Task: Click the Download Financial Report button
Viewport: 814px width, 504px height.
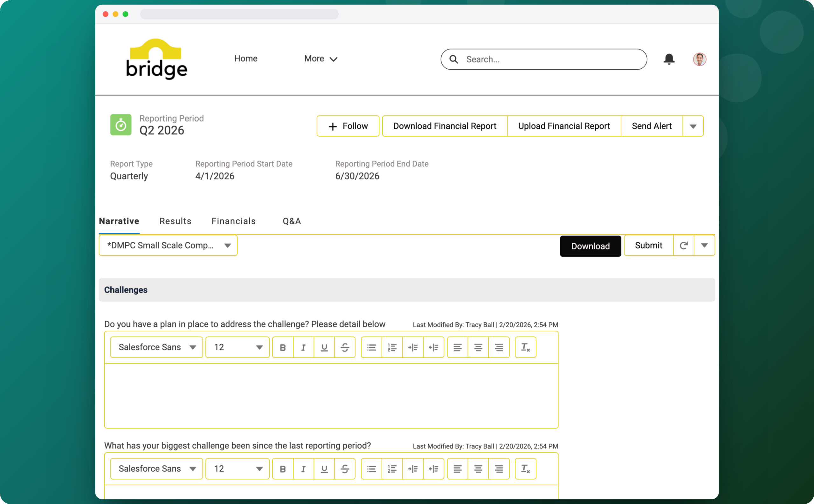Action: coord(444,126)
